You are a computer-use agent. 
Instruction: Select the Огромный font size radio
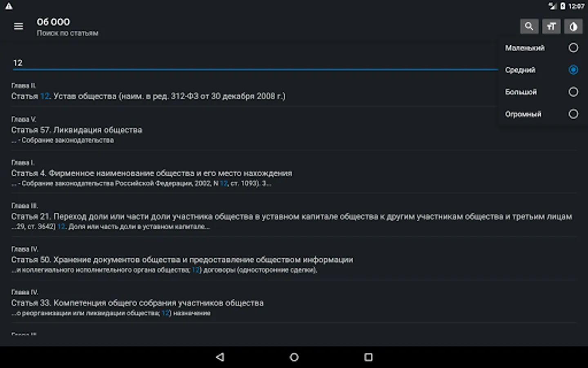click(x=573, y=114)
